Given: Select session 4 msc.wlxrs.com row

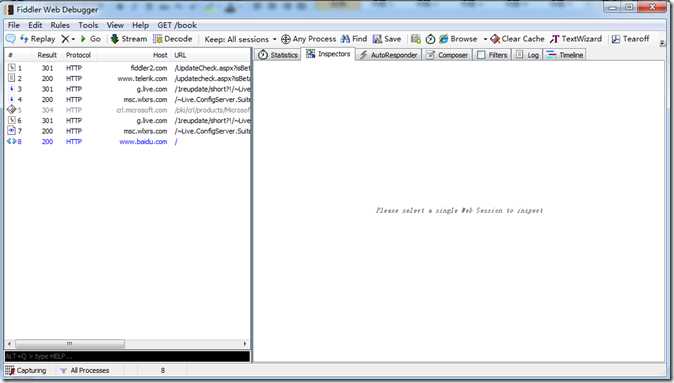Looking at the screenshot, I should 128,99.
